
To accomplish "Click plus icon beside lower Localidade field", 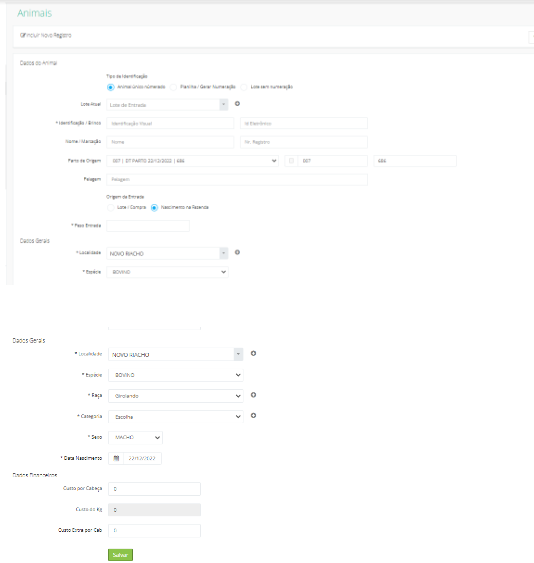I will [x=253, y=354].
